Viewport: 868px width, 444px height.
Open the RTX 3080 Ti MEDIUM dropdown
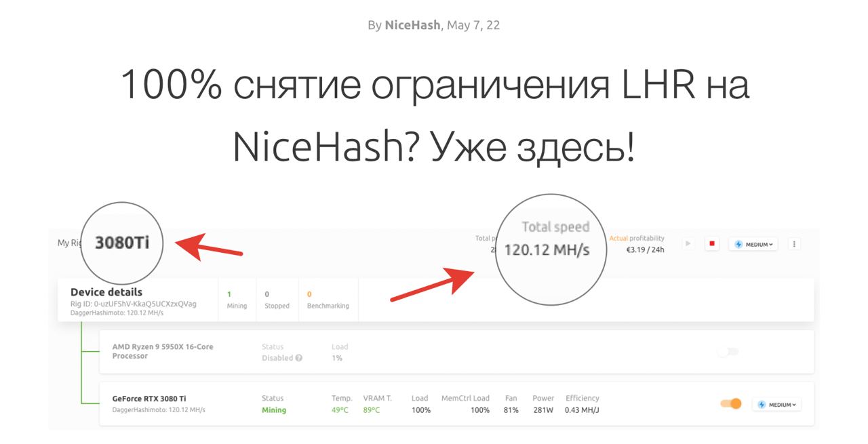click(776, 405)
